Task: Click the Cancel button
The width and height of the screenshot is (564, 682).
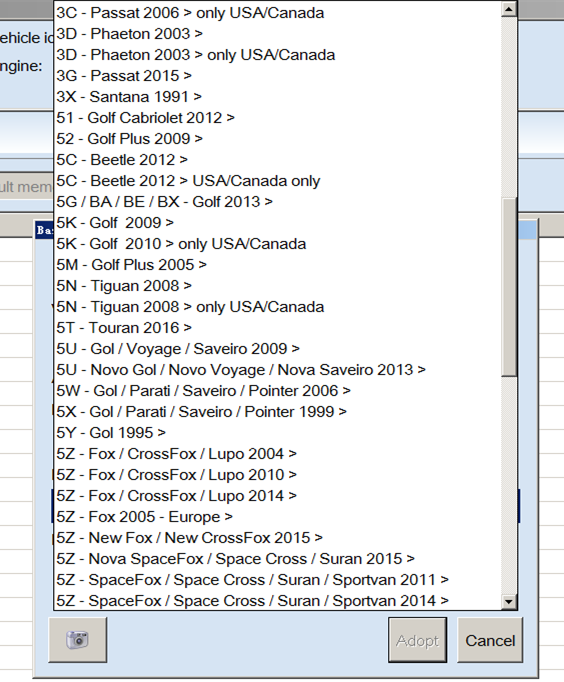Action: (x=490, y=640)
